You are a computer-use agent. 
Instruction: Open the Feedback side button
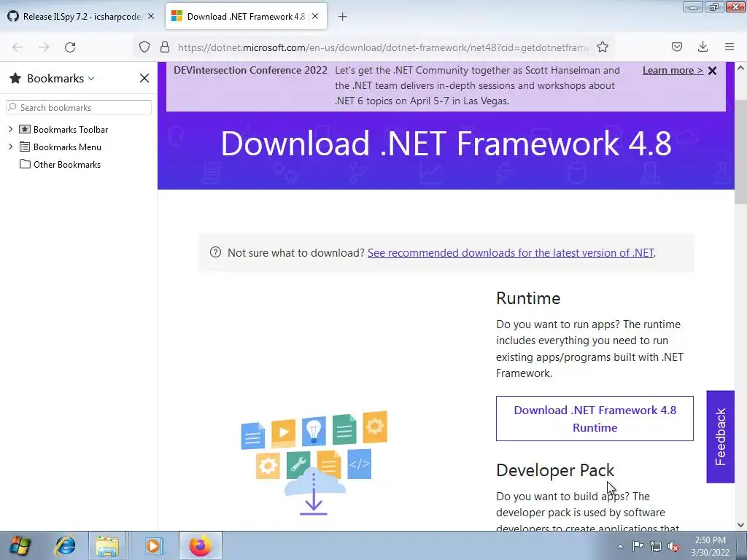[x=720, y=437]
